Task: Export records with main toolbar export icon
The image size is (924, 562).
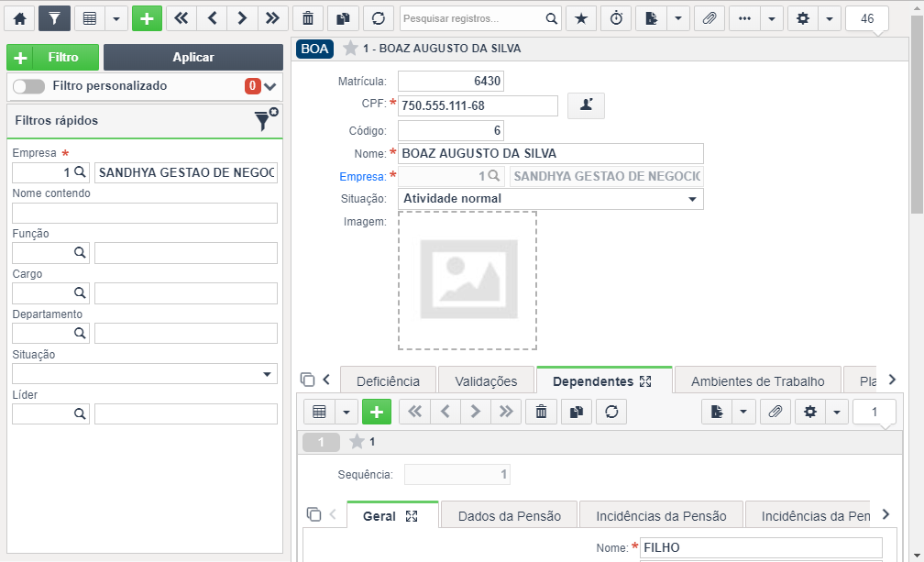Action: [x=651, y=18]
